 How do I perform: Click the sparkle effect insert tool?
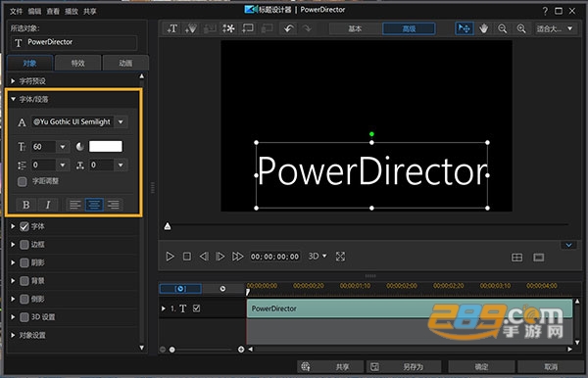pyautogui.click(x=228, y=28)
